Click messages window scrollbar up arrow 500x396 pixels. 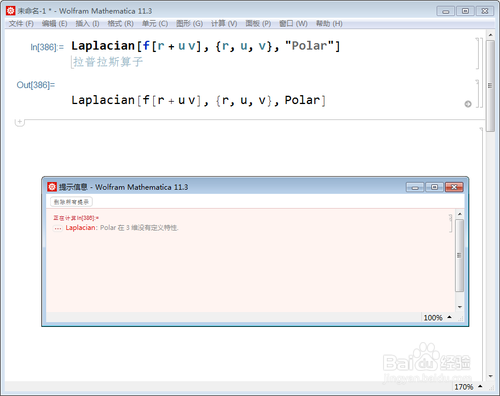coord(460,214)
